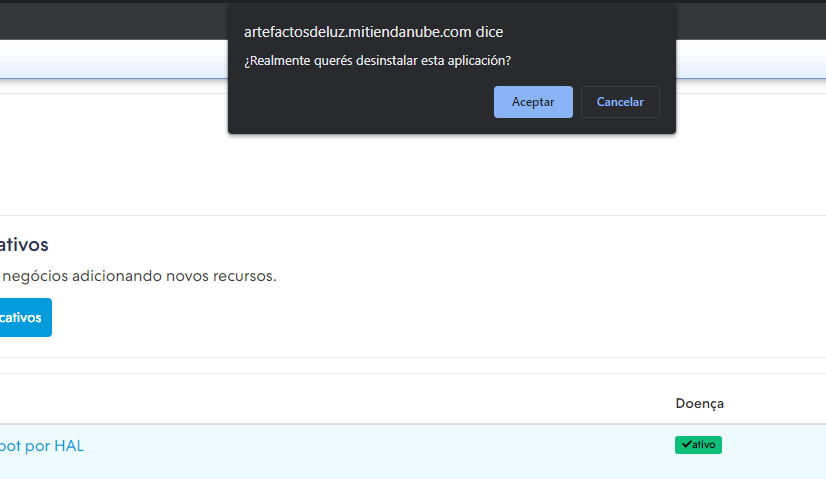
Task: Click the Doença column header
Action: click(699, 403)
